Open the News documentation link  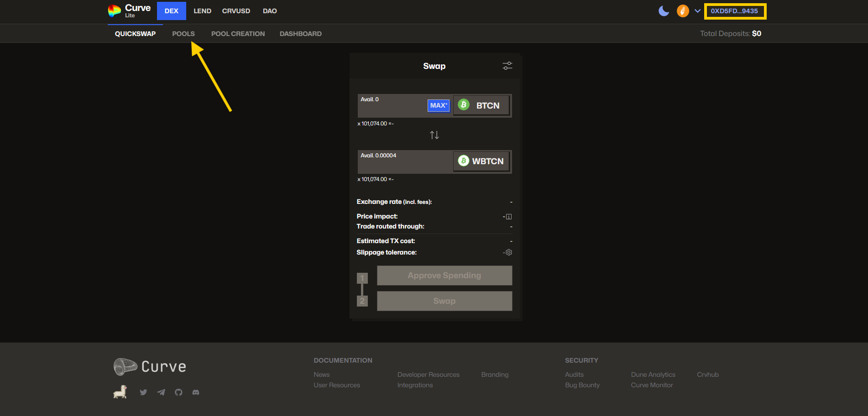(x=322, y=374)
